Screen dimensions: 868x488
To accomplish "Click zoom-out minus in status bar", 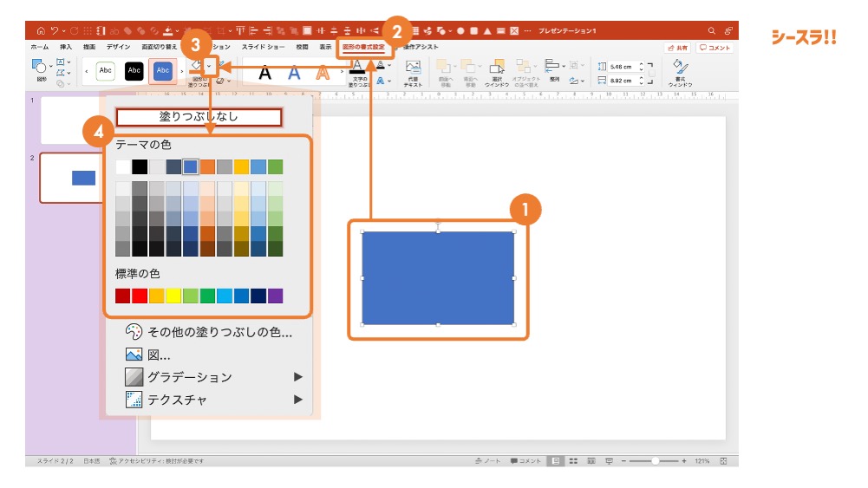I will click(623, 461).
